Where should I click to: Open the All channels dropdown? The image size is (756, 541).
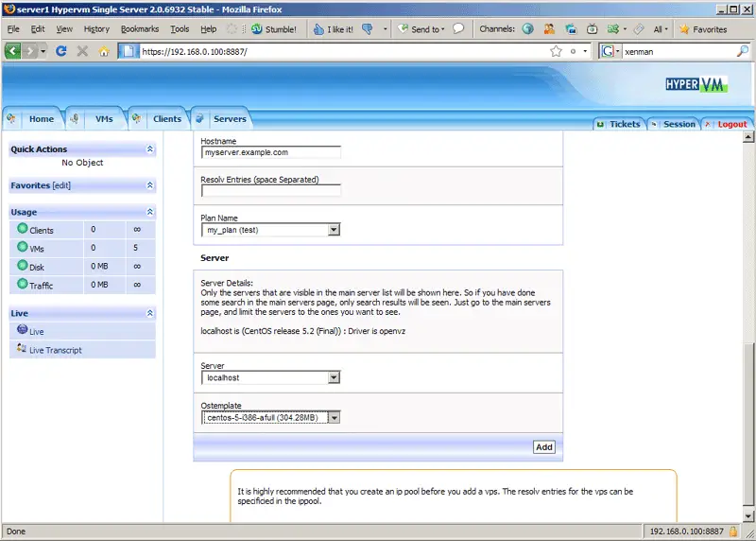661,29
